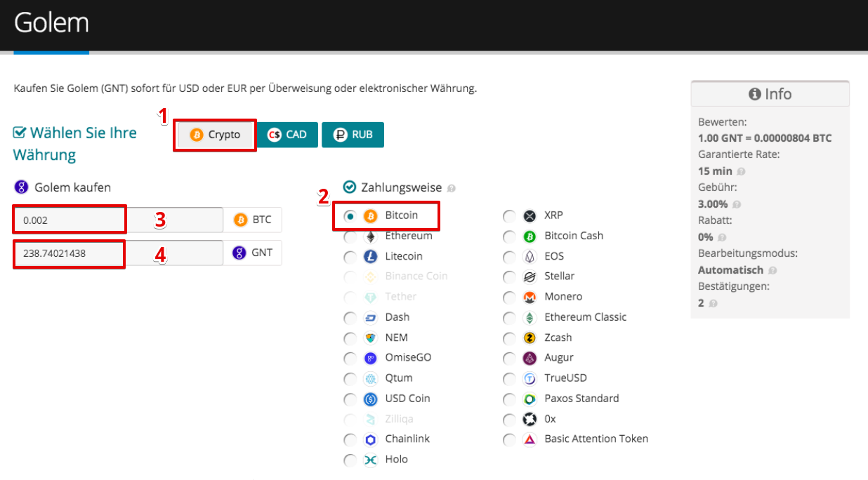The image size is (868, 480).
Task: Select the USD Coin radio button
Action: 350,399
